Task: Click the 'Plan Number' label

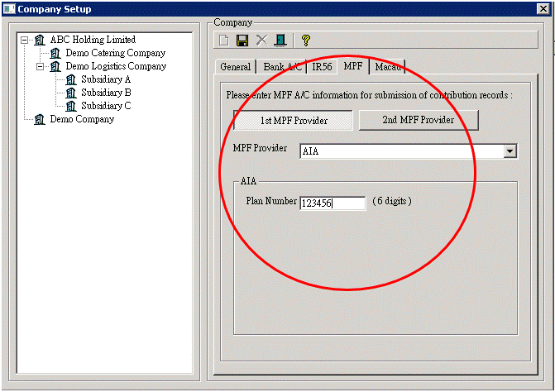Action: [271, 201]
